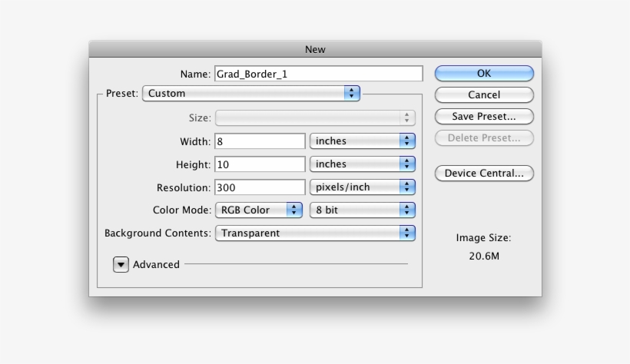Open the Width units dropdown
630x364 pixels.
coord(363,141)
